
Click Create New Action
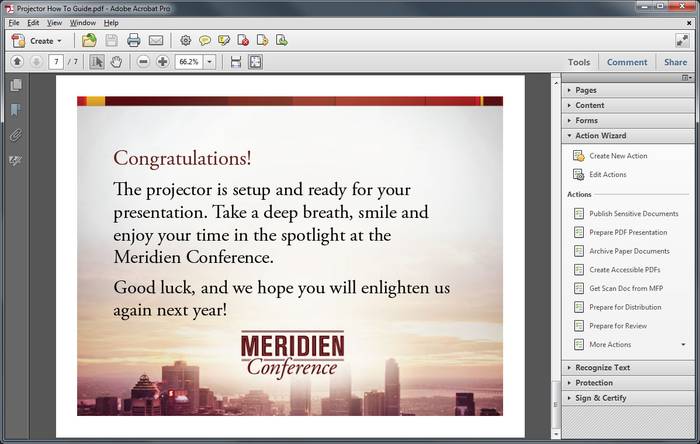tap(617, 156)
